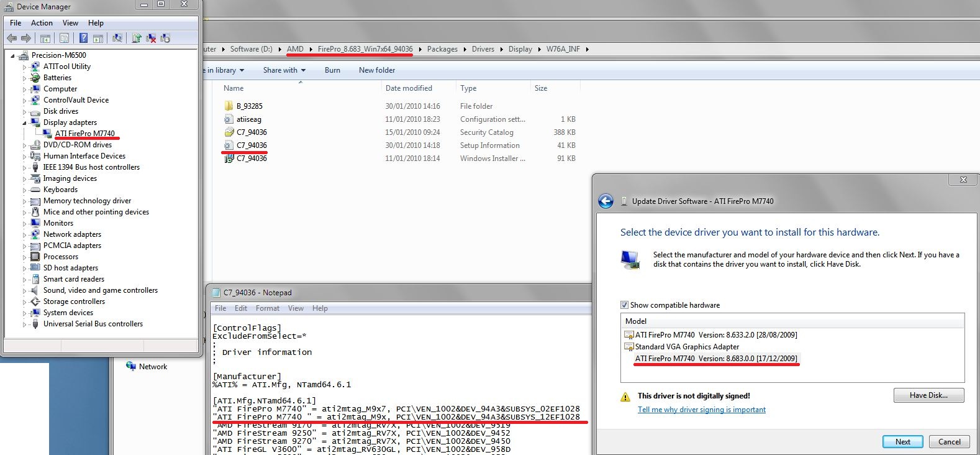Expand the ATITool Utility node
The image size is (980, 455).
pyautogui.click(x=25, y=67)
